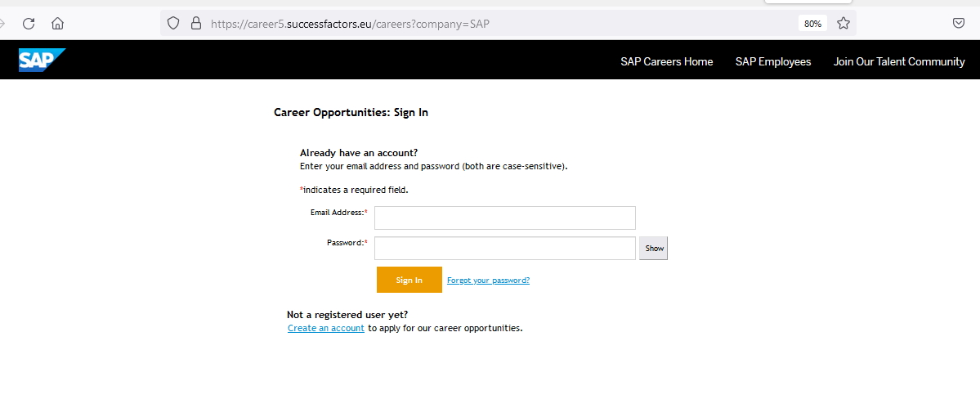
Task: Reset the 80% zoom level badge
Action: [812, 24]
